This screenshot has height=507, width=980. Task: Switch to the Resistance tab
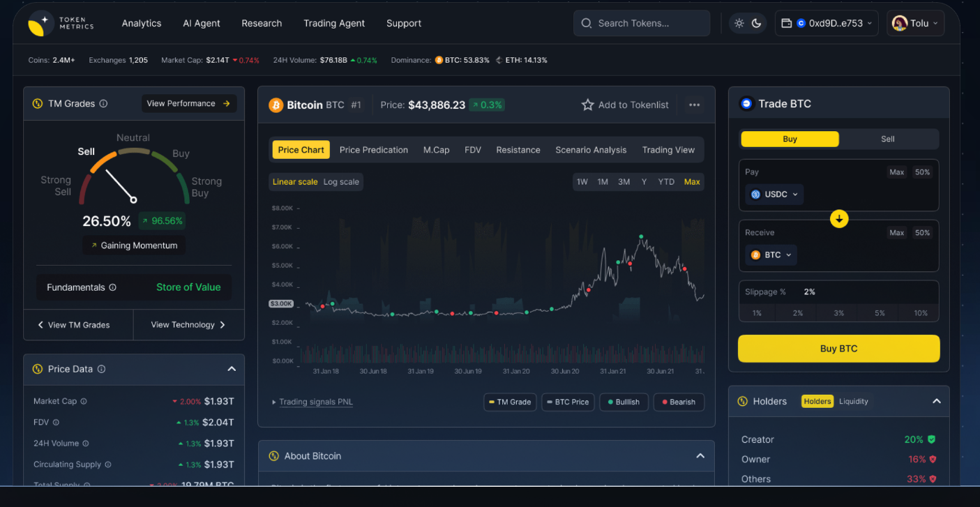point(518,150)
